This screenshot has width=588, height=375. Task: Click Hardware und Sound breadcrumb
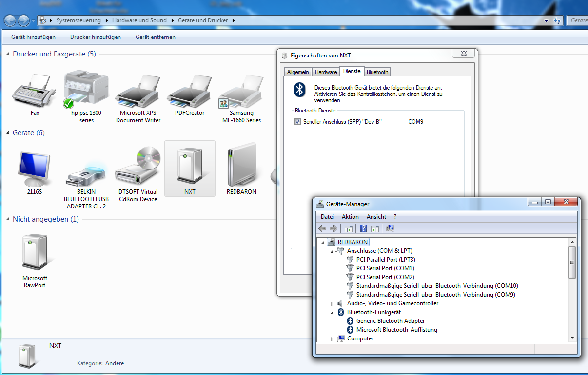pyautogui.click(x=139, y=20)
